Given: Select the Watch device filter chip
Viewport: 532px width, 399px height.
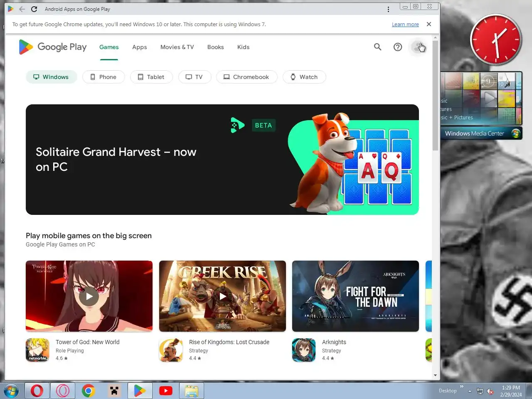Looking at the screenshot, I should click(304, 77).
